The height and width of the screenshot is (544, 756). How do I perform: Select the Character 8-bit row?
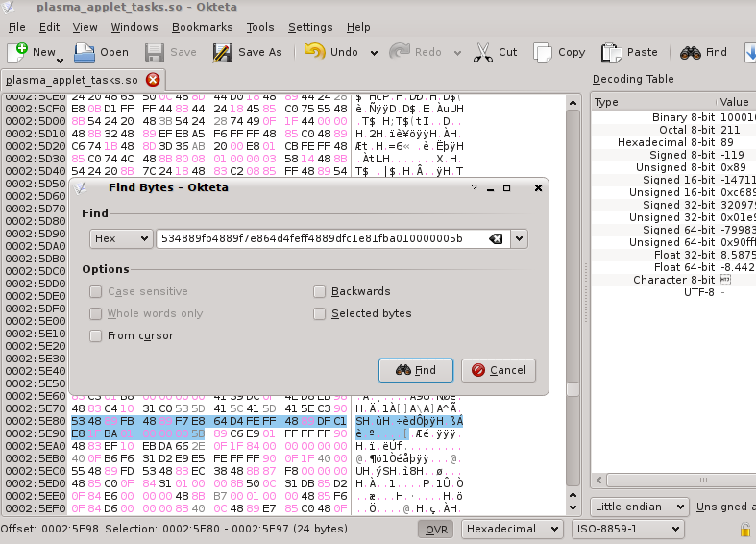pos(673,280)
